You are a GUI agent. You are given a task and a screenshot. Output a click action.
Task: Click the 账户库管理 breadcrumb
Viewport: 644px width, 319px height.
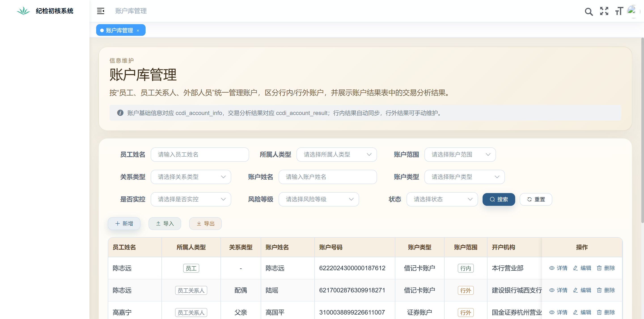[131, 11]
